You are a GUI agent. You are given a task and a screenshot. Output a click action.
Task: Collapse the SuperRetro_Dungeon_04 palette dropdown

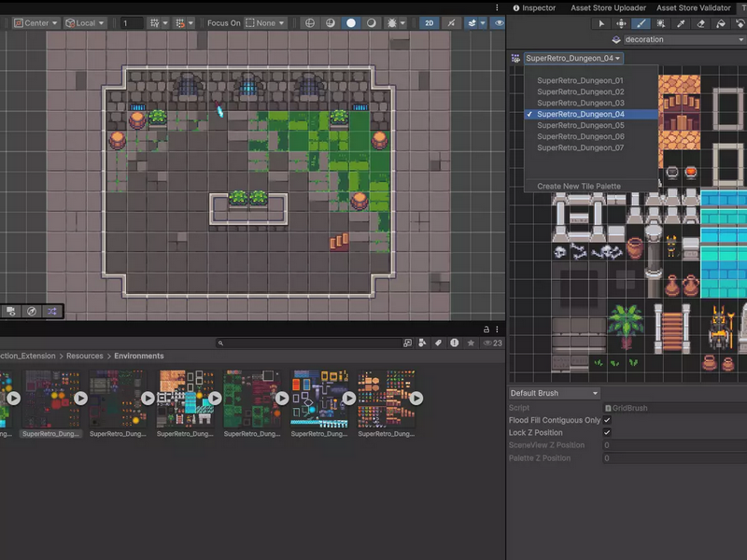(x=573, y=58)
